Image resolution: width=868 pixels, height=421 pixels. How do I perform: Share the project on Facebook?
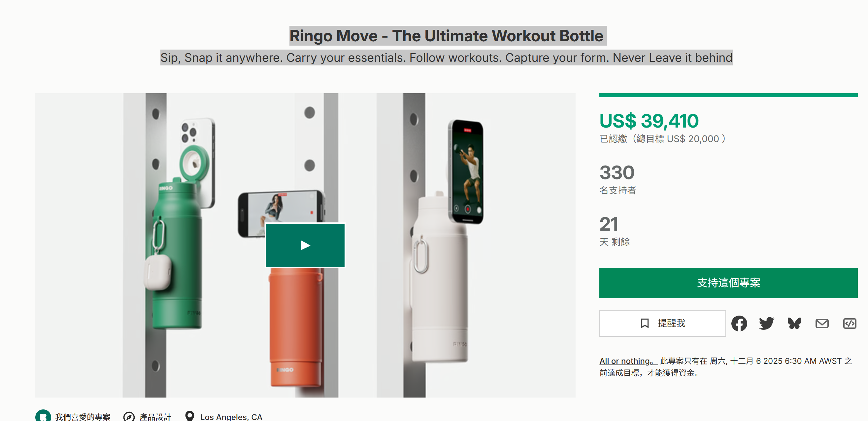(739, 324)
